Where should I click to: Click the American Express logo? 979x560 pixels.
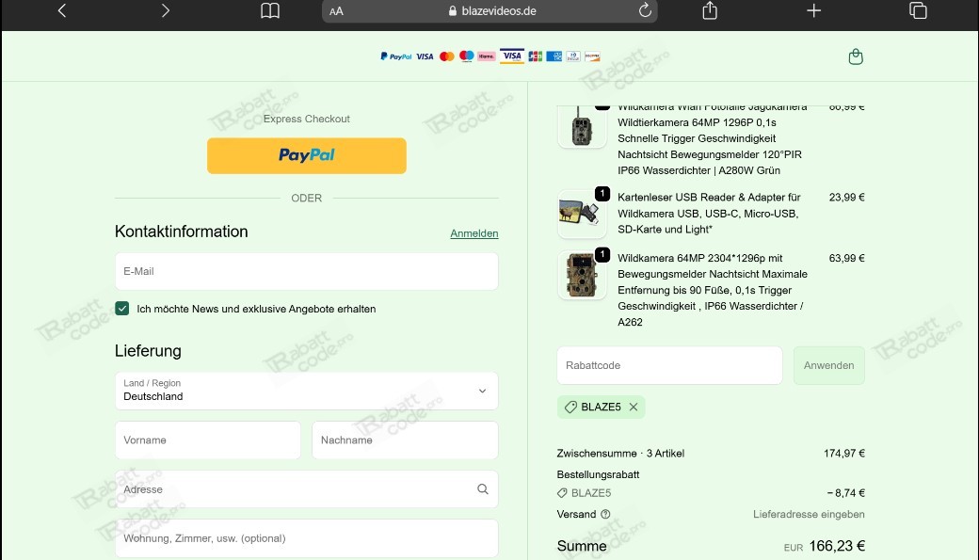pos(554,56)
